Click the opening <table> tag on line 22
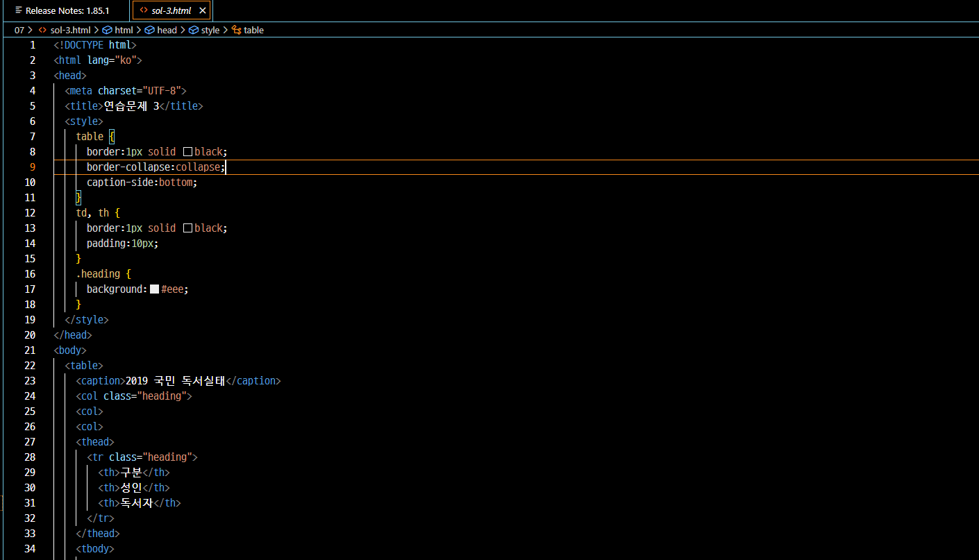979x560 pixels. (84, 366)
